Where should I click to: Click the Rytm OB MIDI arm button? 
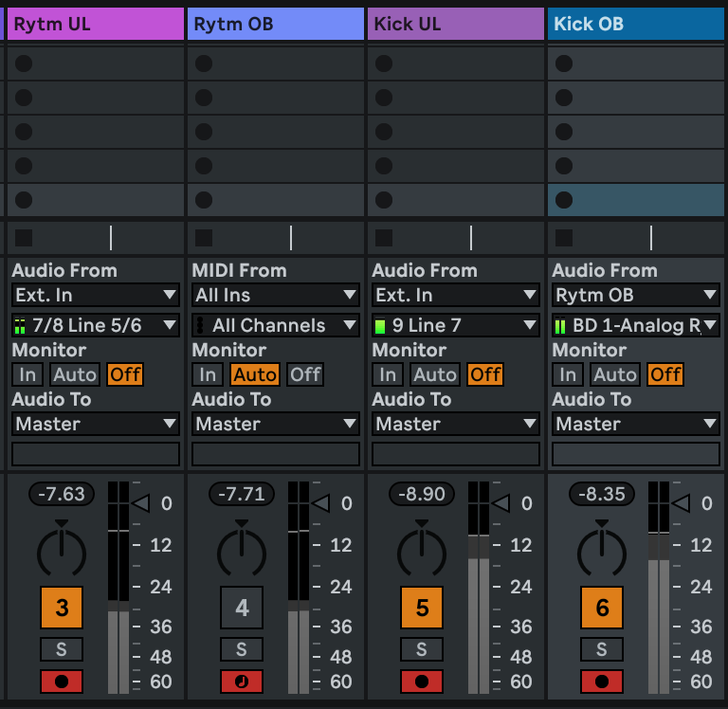coord(242,682)
